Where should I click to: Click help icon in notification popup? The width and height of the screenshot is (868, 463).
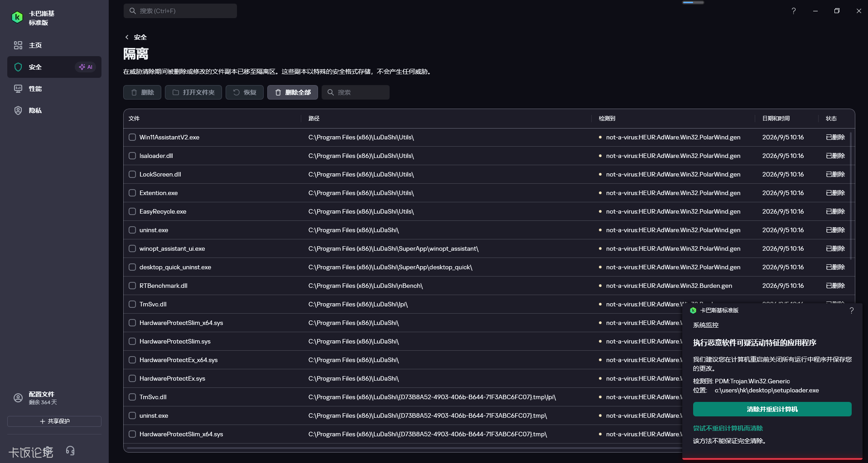click(852, 310)
